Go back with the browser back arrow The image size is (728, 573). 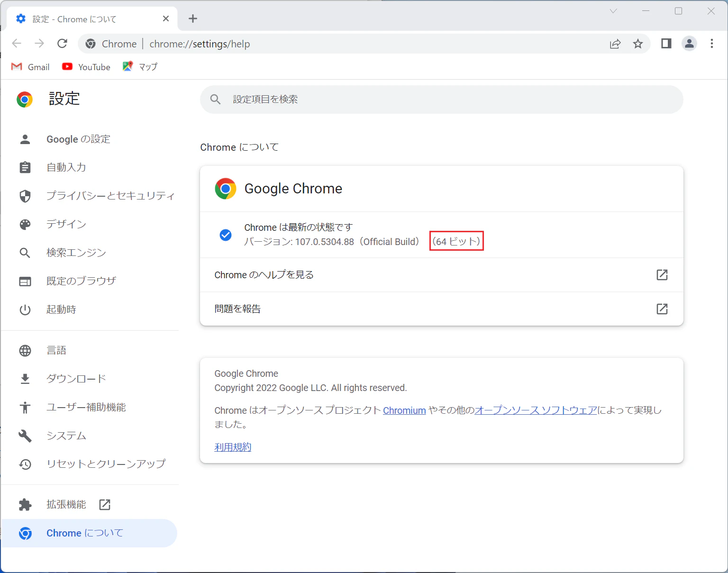pos(17,44)
